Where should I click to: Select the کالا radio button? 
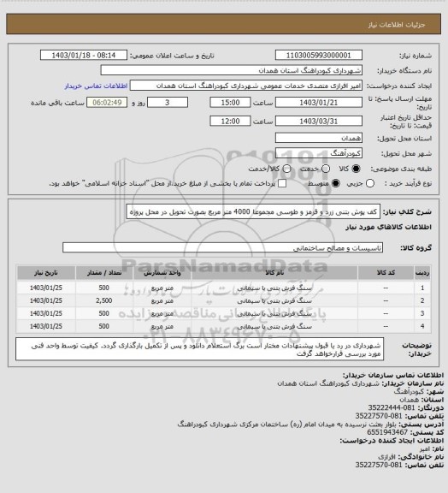356,169
